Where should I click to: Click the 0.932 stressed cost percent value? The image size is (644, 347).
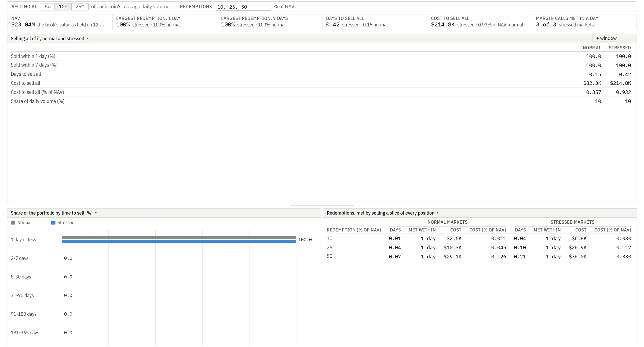click(x=623, y=93)
